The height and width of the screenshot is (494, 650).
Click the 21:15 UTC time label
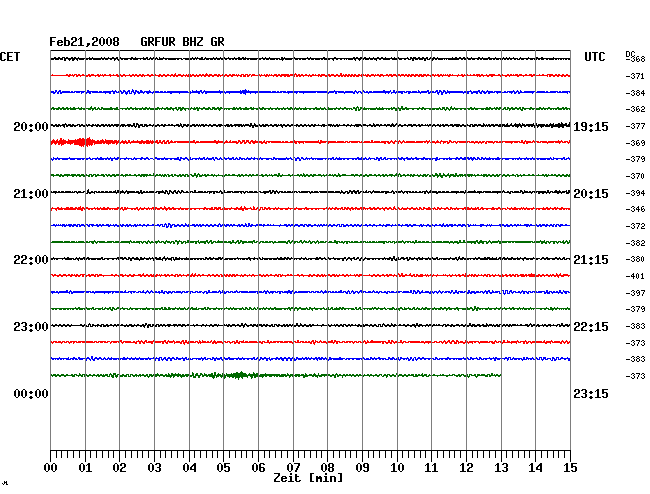coord(591,260)
